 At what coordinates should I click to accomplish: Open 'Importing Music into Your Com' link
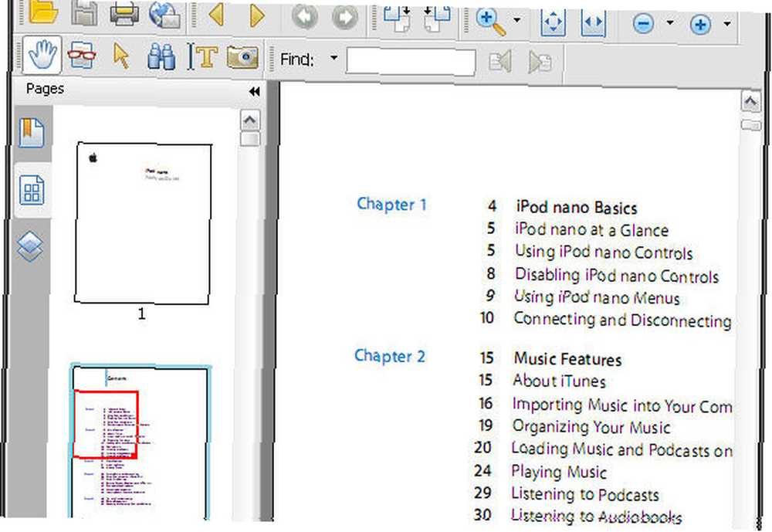(x=621, y=405)
